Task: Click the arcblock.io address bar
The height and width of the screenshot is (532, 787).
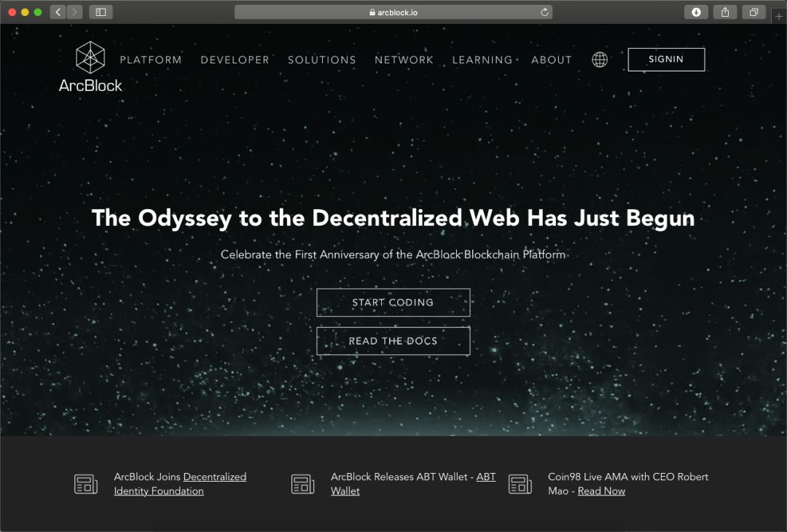Action: 393,12
